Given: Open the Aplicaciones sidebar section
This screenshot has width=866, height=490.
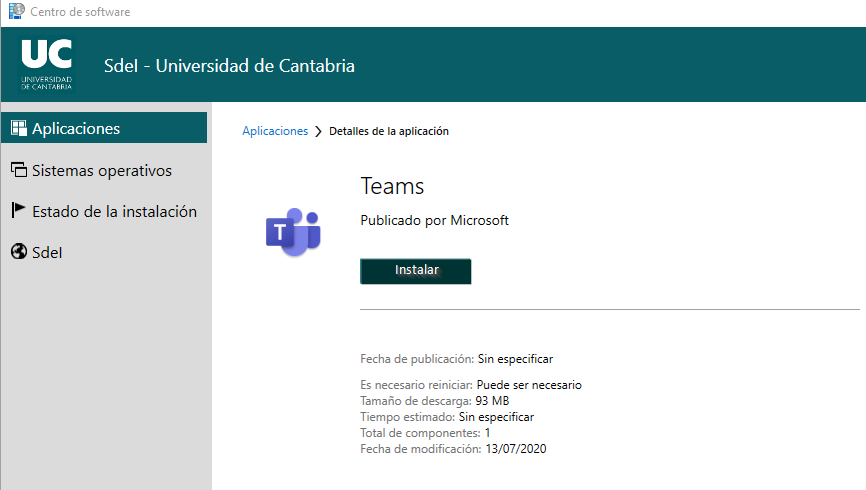Looking at the screenshot, I should click(104, 128).
